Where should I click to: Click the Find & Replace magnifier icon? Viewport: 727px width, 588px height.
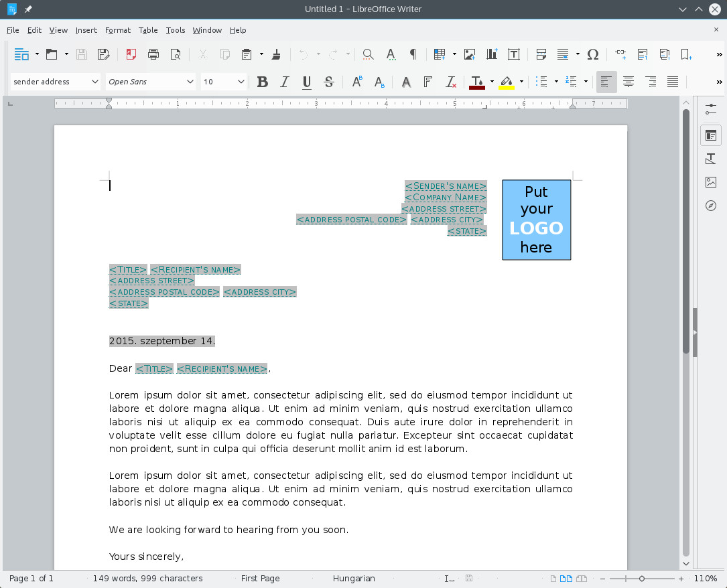pos(368,54)
